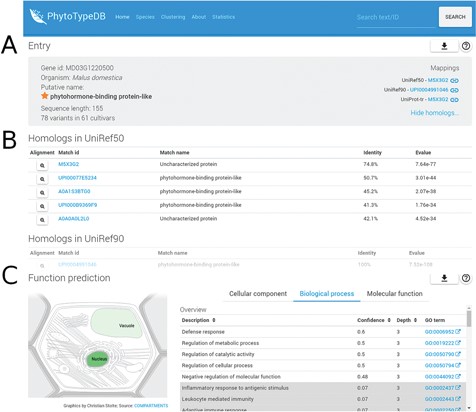The height and width of the screenshot is (412, 476).
Task: Focus the Search text/ID field
Action: [x=395, y=17]
